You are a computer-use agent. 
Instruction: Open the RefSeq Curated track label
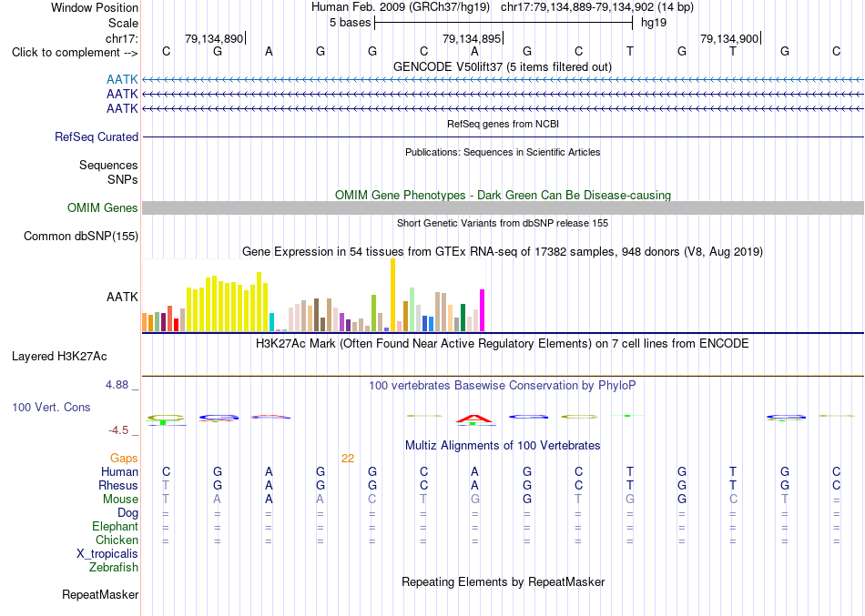[x=97, y=136]
